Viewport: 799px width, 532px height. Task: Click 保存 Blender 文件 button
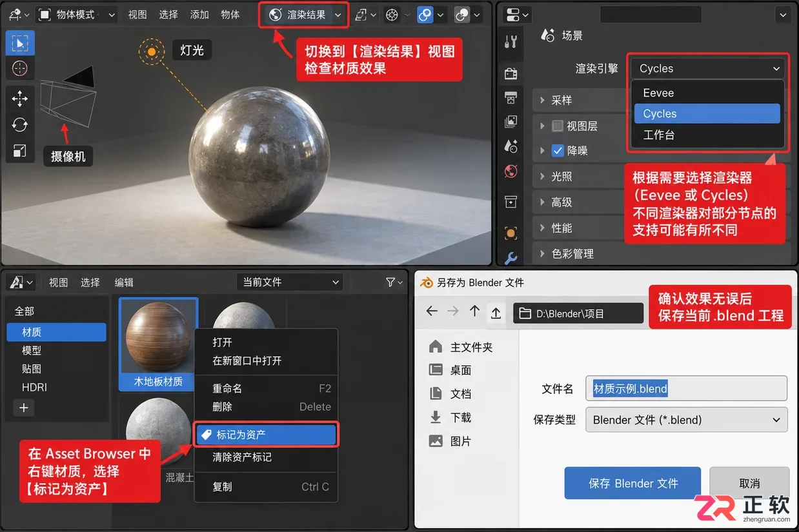[x=632, y=483]
